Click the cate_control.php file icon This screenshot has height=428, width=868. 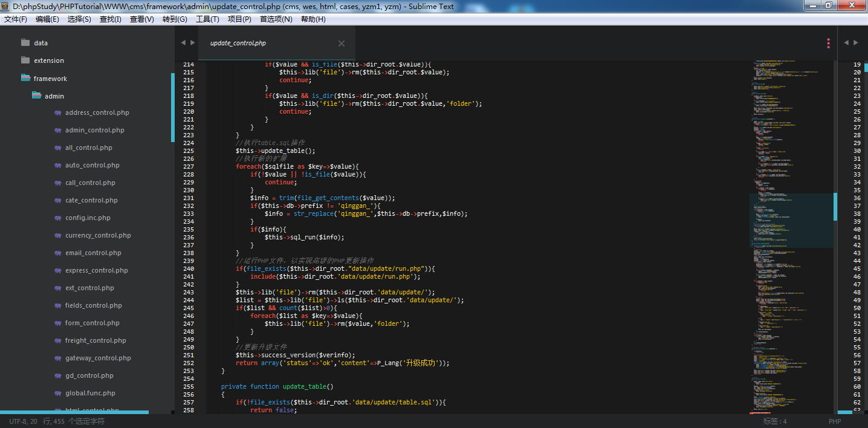tap(58, 201)
